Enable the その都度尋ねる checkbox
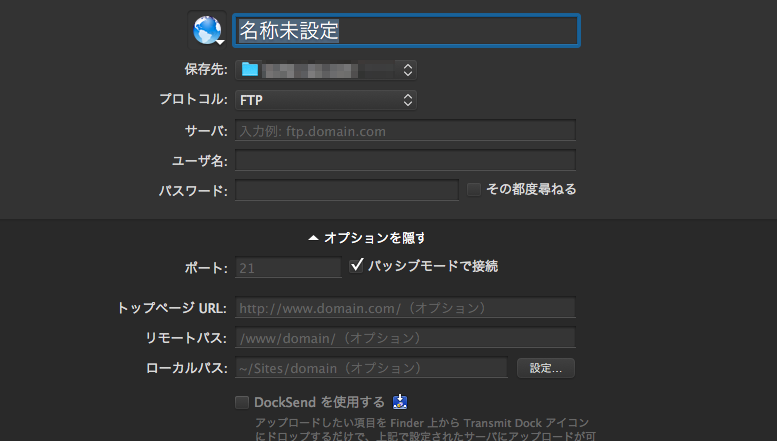The width and height of the screenshot is (777, 441). [474, 189]
